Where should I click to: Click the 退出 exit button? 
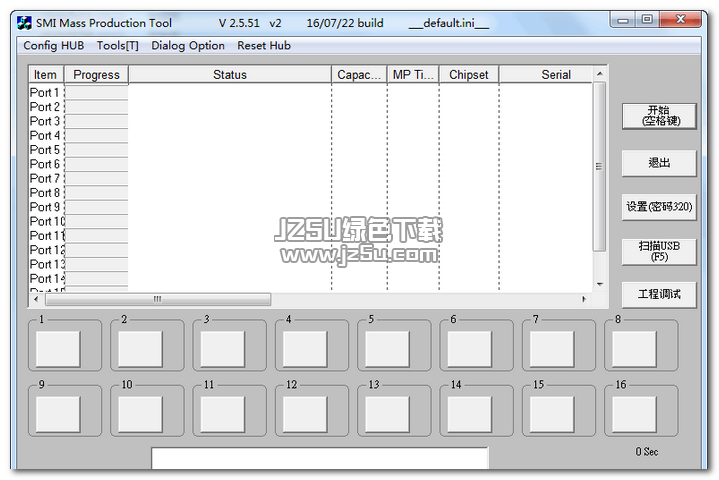point(659,163)
